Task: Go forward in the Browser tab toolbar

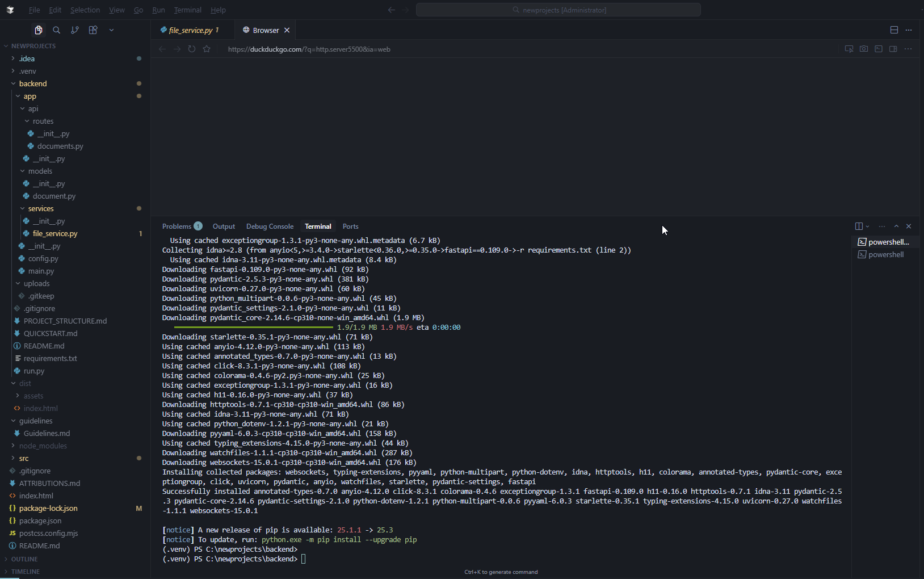Action: pos(177,49)
